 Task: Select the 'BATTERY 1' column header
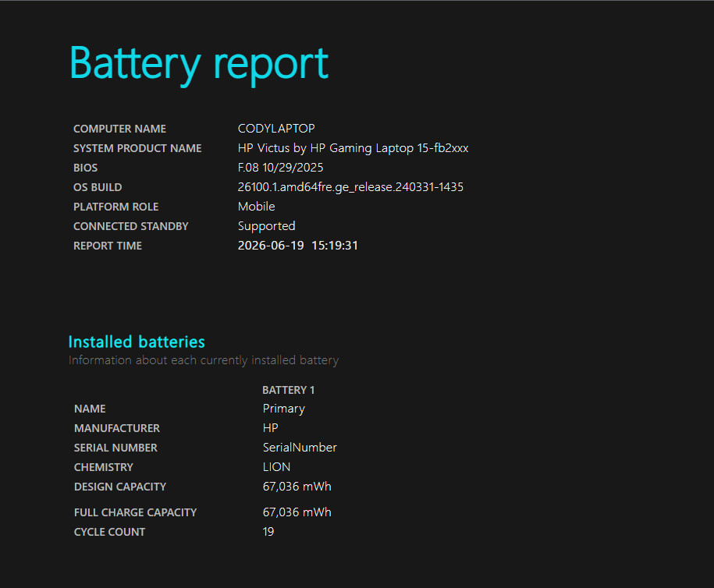point(289,390)
